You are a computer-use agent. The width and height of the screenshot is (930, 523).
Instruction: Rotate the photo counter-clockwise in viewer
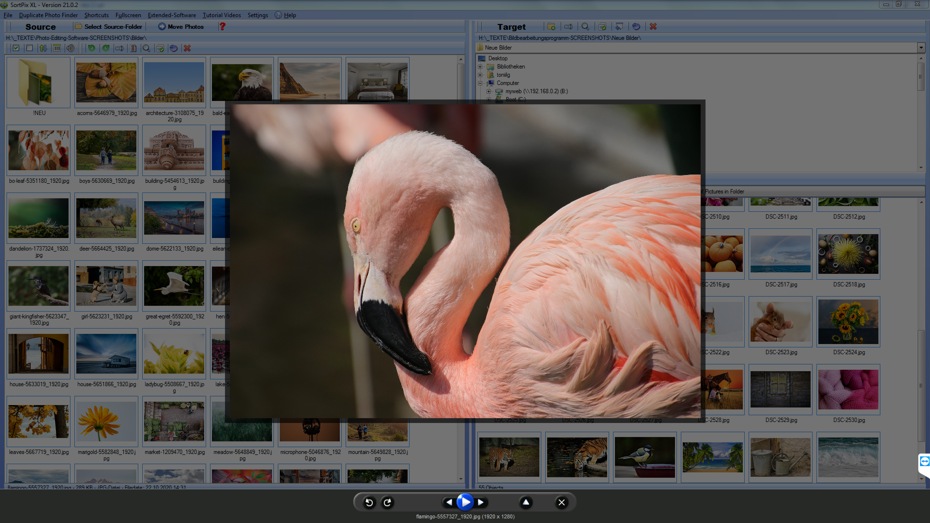tap(369, 502)
